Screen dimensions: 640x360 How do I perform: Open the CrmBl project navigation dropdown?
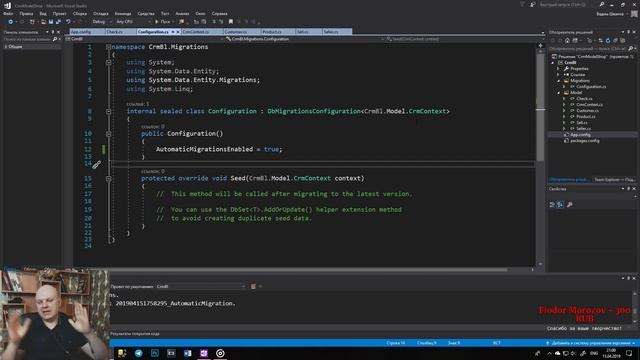145,39
